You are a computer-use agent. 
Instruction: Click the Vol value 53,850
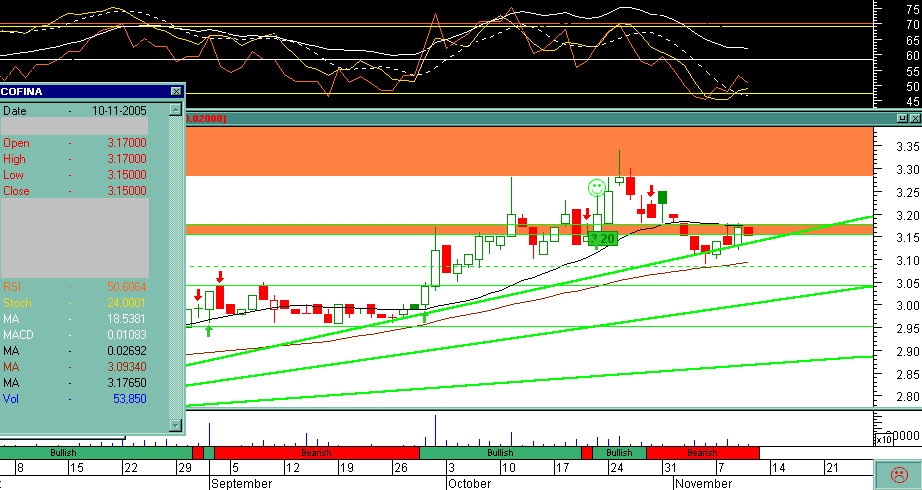tap(129, 399)
